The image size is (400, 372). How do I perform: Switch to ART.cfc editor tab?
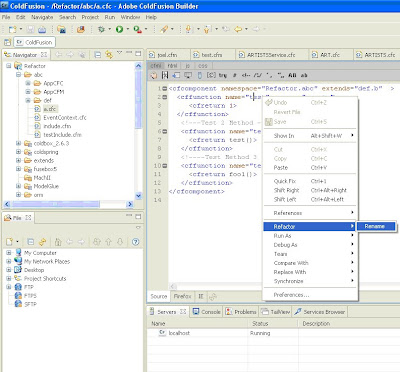tap(330, 55)
